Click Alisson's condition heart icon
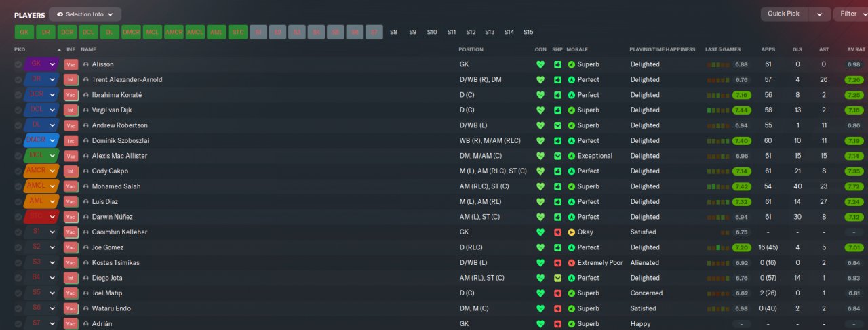The width and height of the screenshot is (868, 330). [540, 64]
